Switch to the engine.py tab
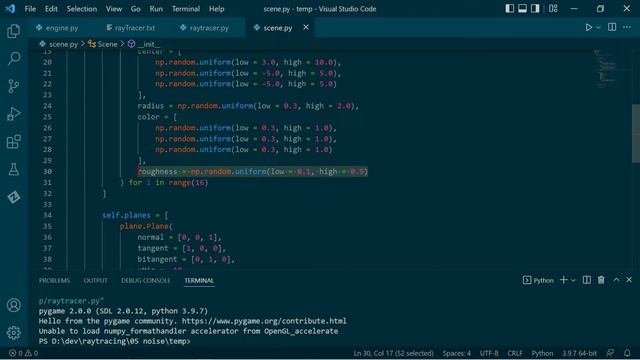640x360 pixels. tap(57, 28)
